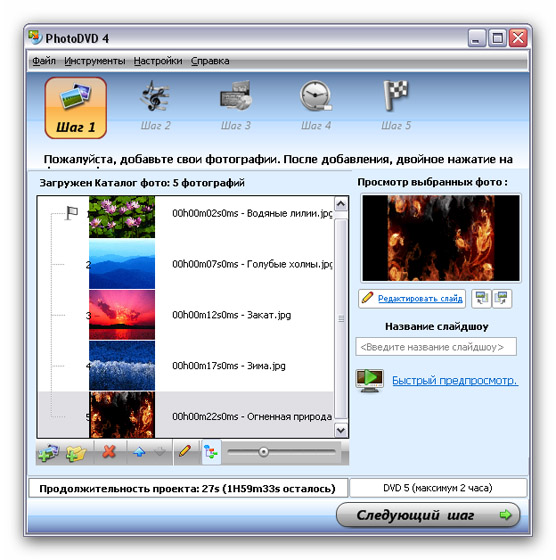Click the Следующий шаг button
This screenshot has width=556, height=560.
(428, 515)
